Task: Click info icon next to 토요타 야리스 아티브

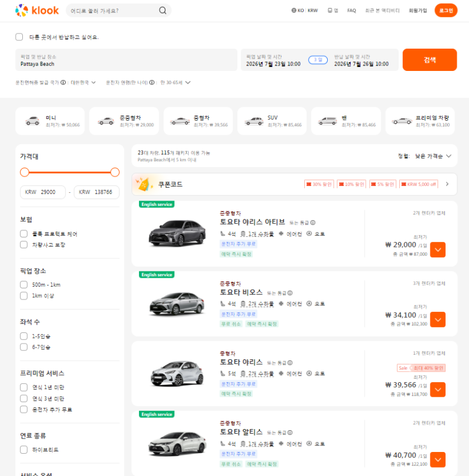Action: (313, 223)
